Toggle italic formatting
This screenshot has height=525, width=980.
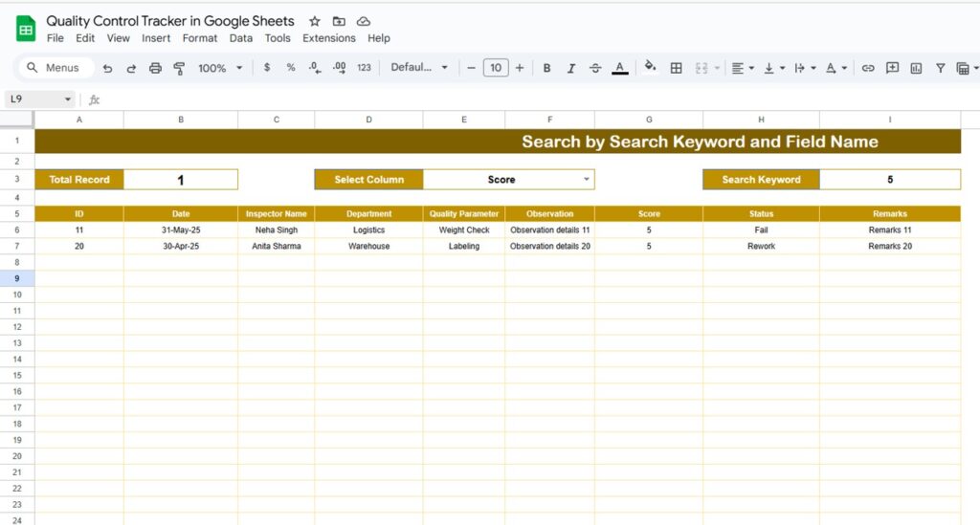(570, 68)
